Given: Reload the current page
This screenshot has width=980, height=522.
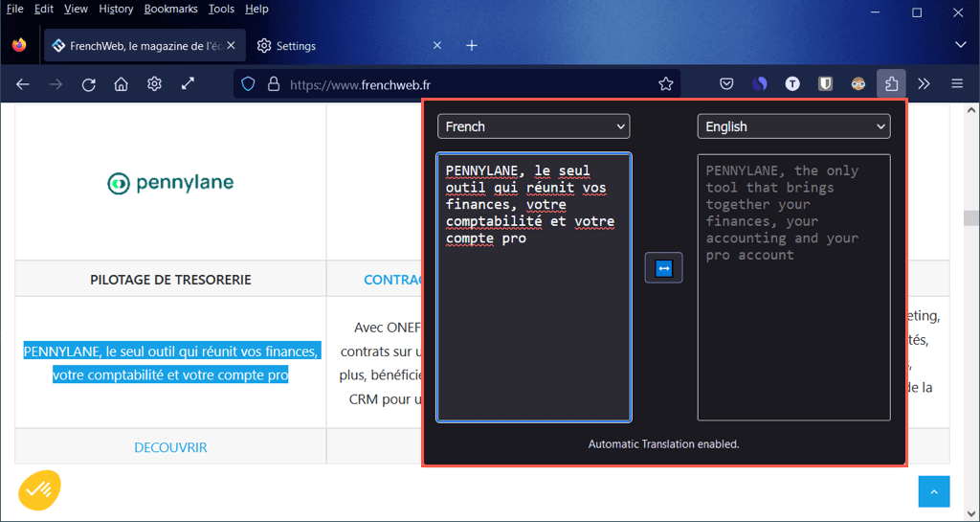Looking at the screenshot, I should coord(88,84).
